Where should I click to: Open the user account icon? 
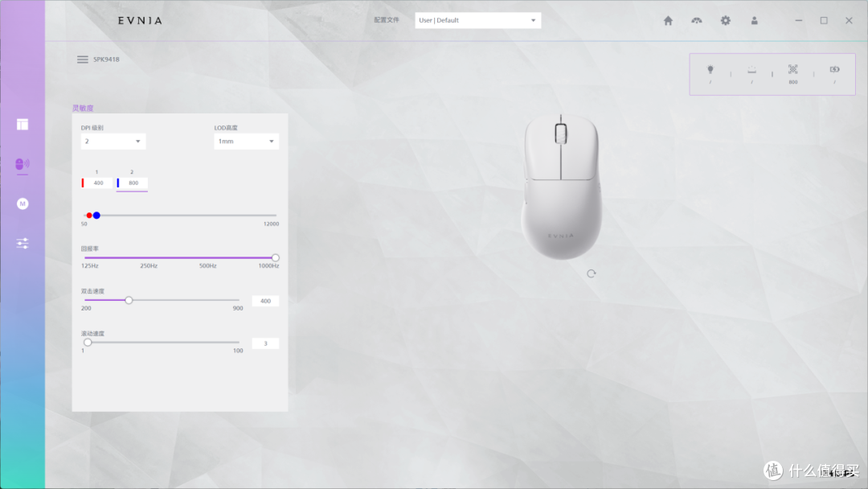(754, 20)
